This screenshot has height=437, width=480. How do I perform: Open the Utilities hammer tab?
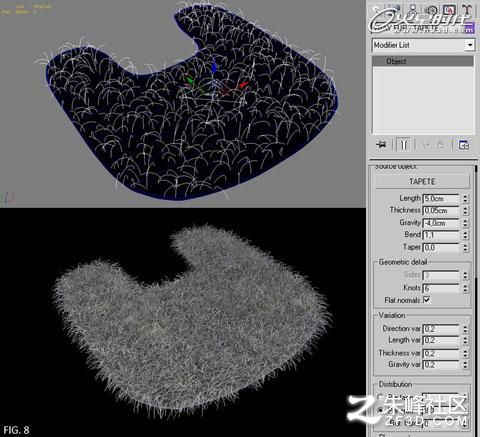coord(467,9)
